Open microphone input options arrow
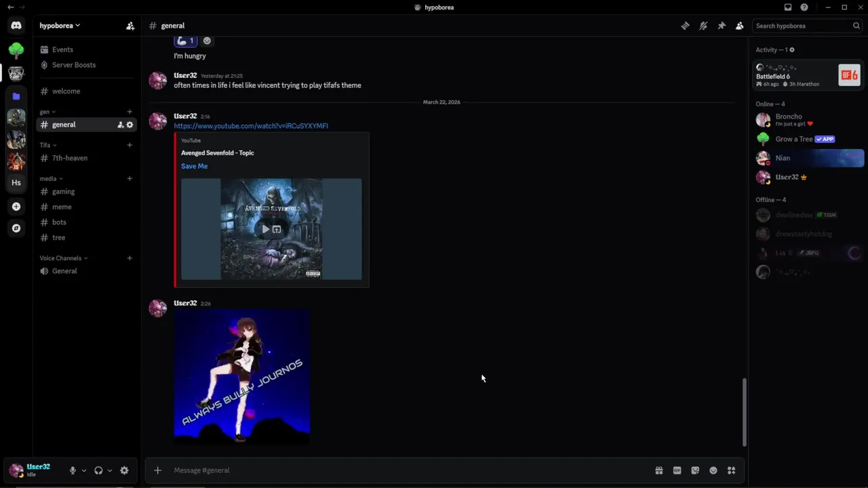The image size is (868, 488). 84,470
